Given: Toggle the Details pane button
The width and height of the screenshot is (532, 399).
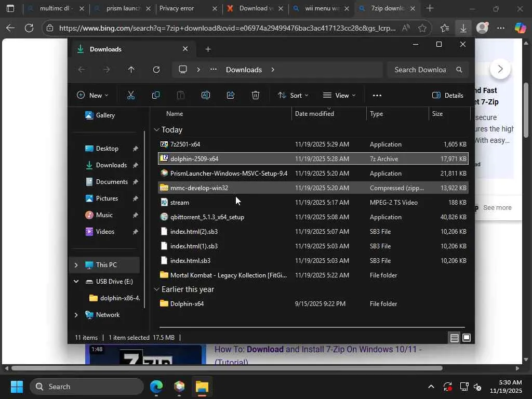Looking at the screenshot, I should 448,96.
